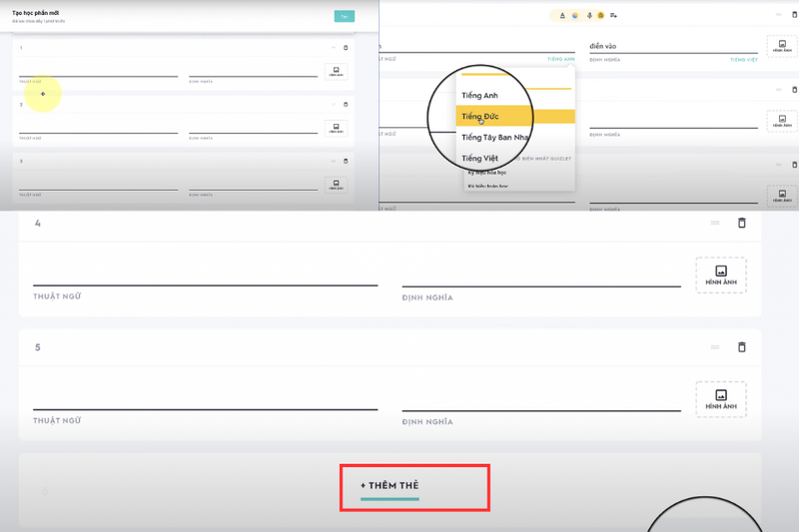Grab the reorder handle of card 5
Viewport: 799px width, 532px height.
coord(715,346)
